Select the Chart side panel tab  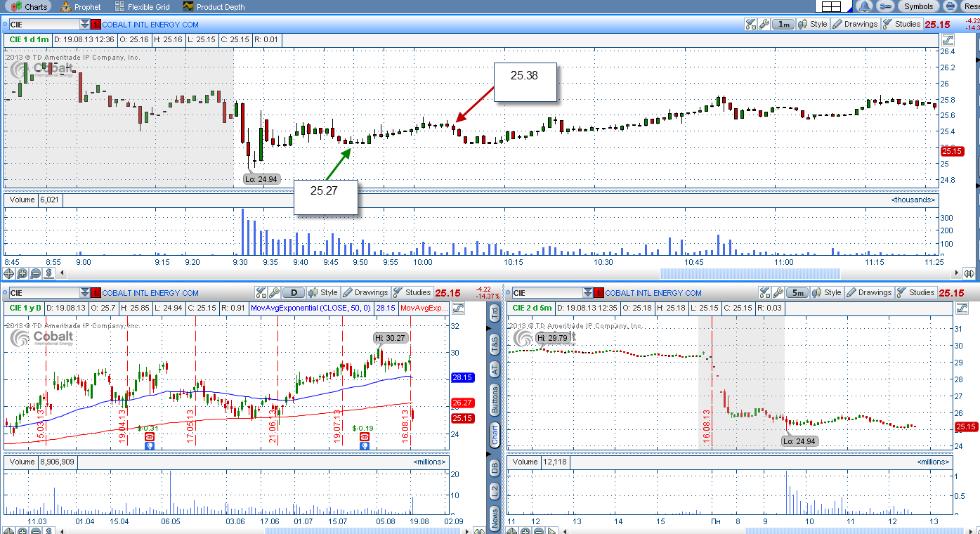(x=495, y=435)
